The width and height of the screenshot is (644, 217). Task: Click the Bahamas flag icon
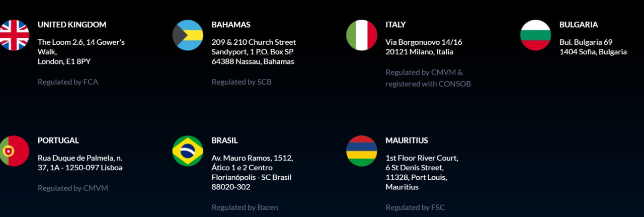tap(188, 35)
